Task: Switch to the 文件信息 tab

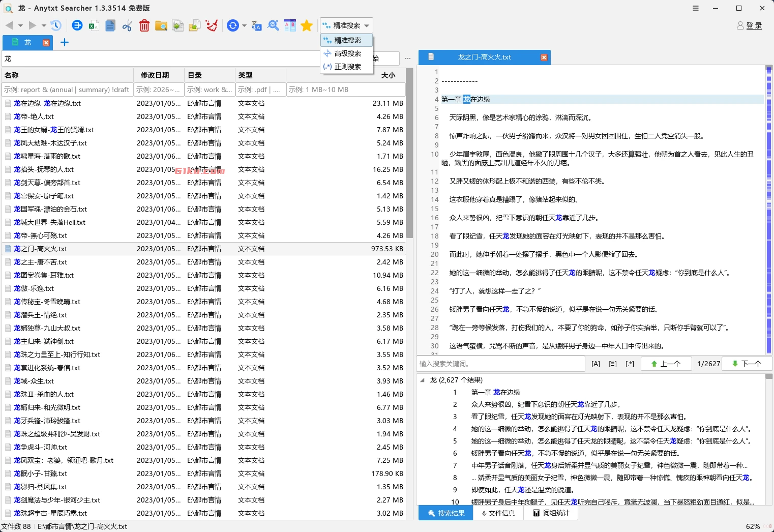Action: point(498,513)
